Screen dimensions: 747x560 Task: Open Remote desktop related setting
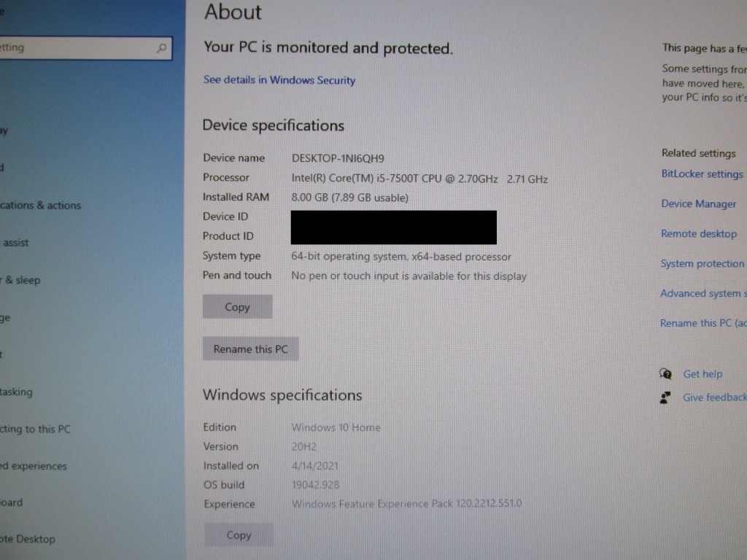tap(698, 234)
